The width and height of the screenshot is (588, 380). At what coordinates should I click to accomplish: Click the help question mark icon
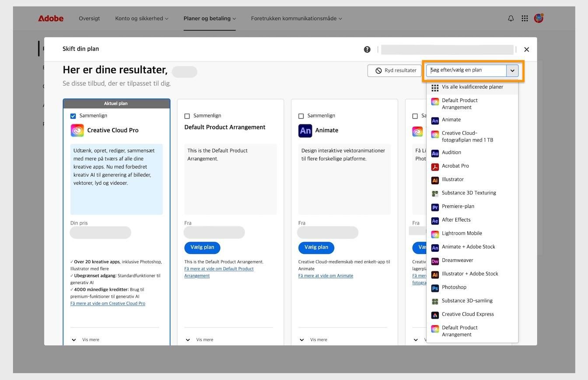click(367, 49)
